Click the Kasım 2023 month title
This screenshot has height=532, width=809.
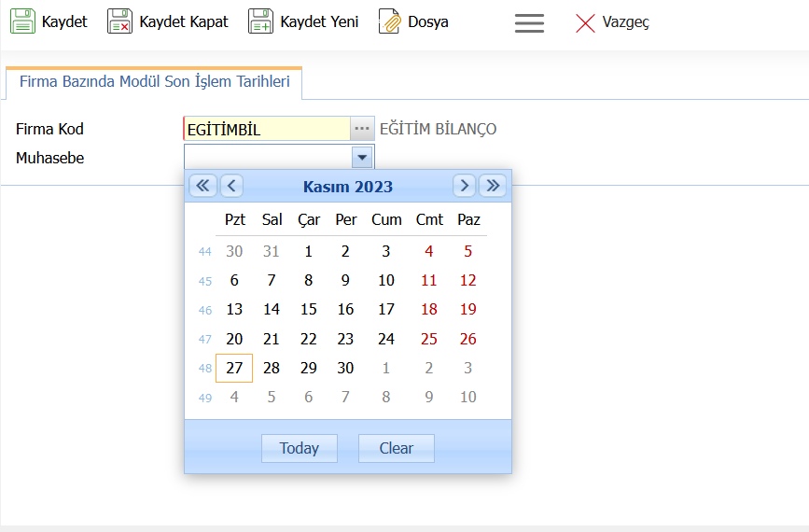(348, 187)
